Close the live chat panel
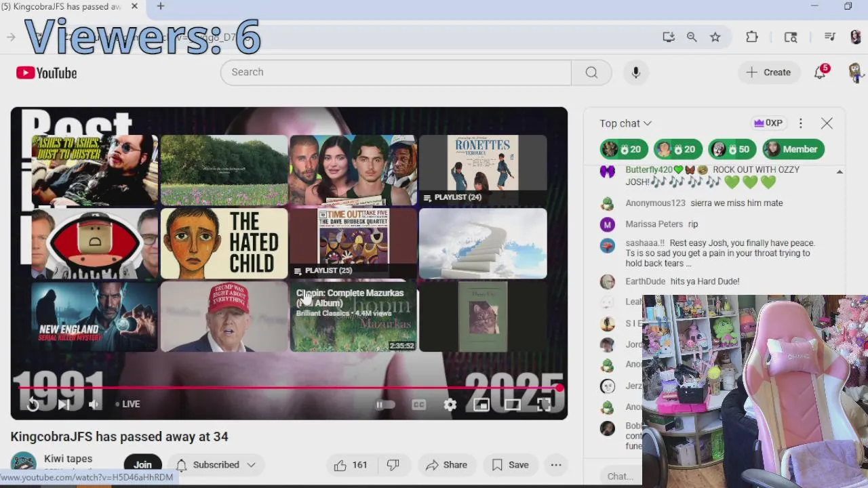The width and height of the screenshot is (868, 488). [x=827, y=123]
